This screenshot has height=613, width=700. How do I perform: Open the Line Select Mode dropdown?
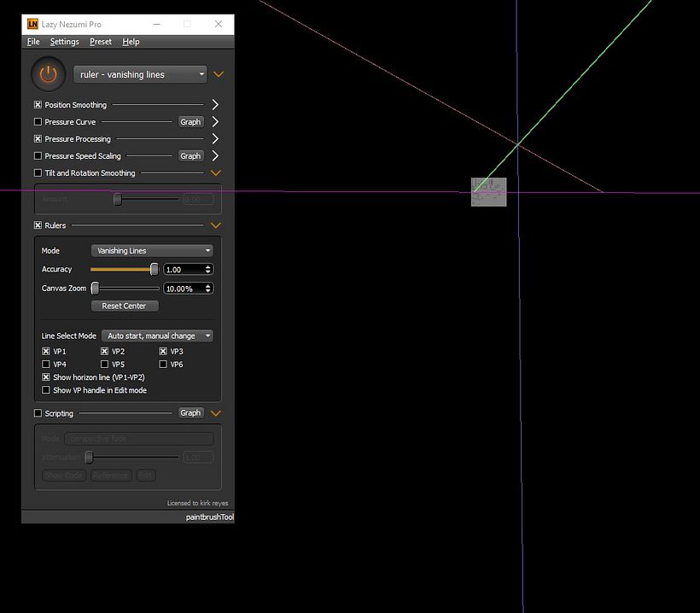click(x=157, y=336)
